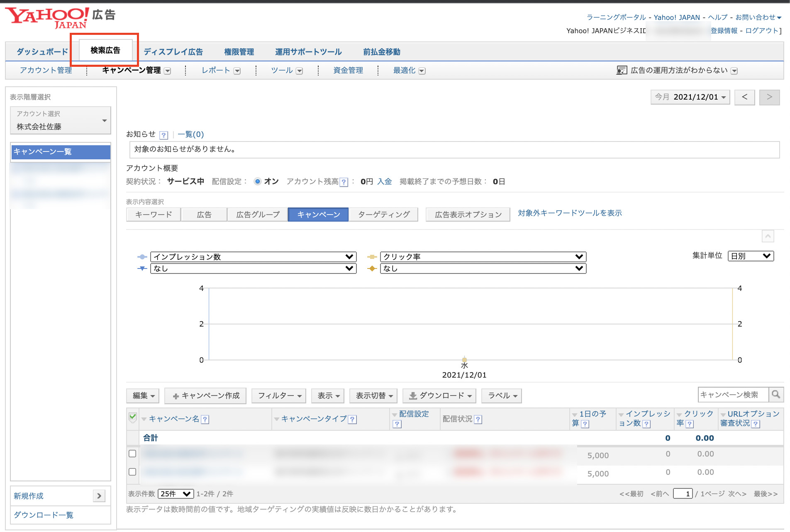Open the インプレッション数 graph metric dropdown
790x532 pixels.
253,257
